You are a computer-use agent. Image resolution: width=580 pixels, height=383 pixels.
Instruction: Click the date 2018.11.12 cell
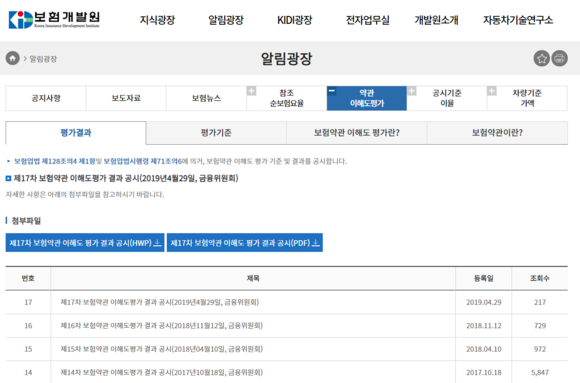[484, 326]
